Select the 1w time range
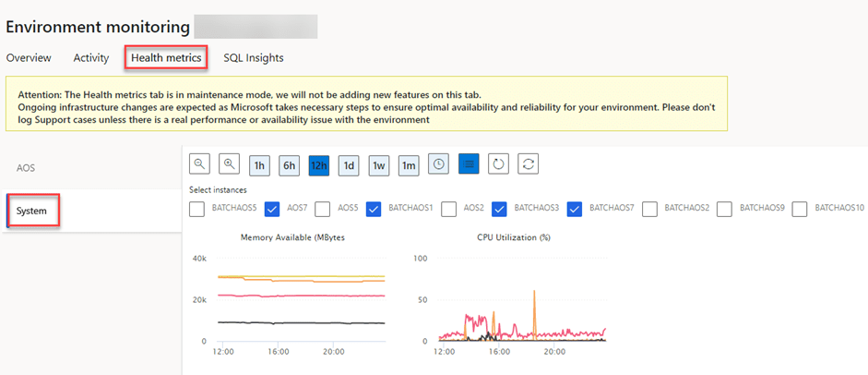The height and width of the screenshot is (375, 868). [x=378, y=165]
